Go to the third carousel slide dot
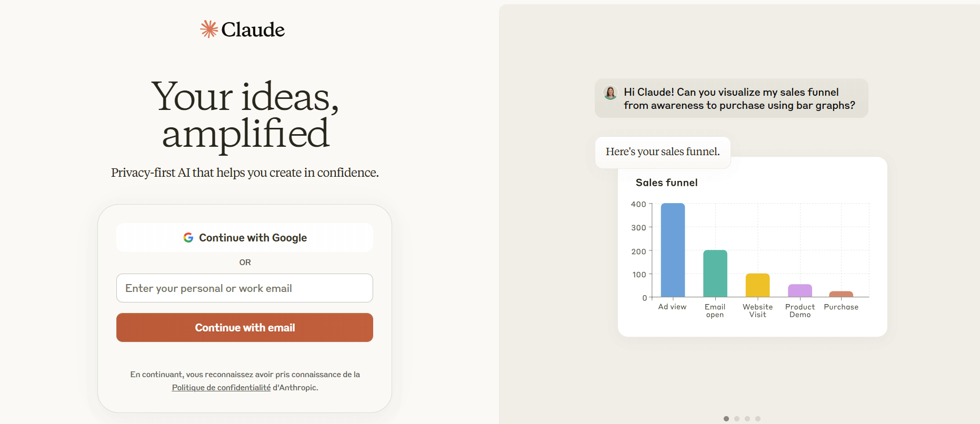The height and width of the screenshot is (424, 980). pos(747,419)
